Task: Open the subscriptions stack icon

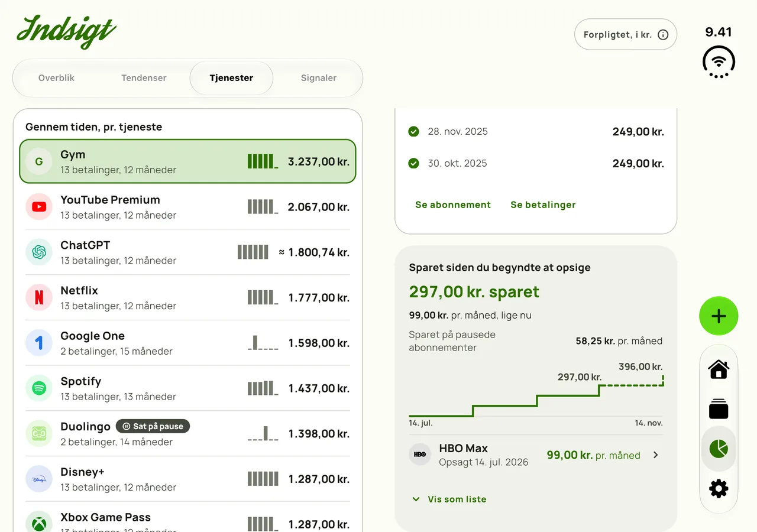Action: [x=719, y=409]
